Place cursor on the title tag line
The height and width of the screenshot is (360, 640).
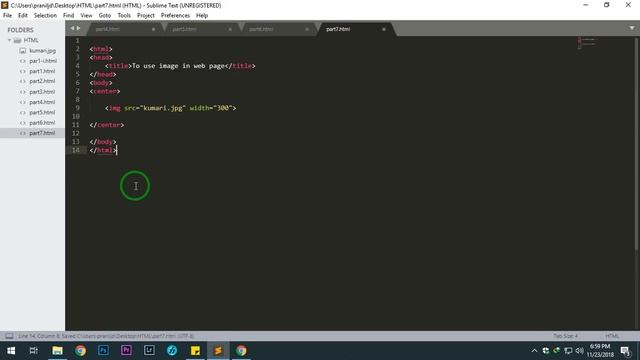[180, 66]
